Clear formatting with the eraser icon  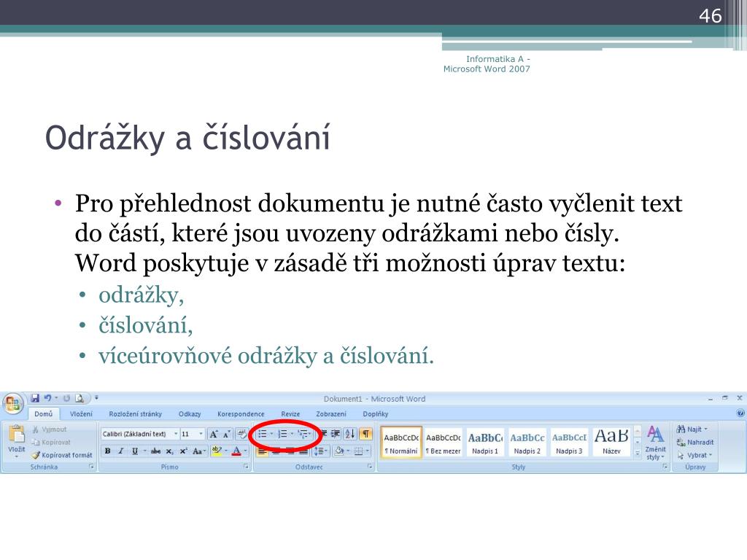click(242, 434)
